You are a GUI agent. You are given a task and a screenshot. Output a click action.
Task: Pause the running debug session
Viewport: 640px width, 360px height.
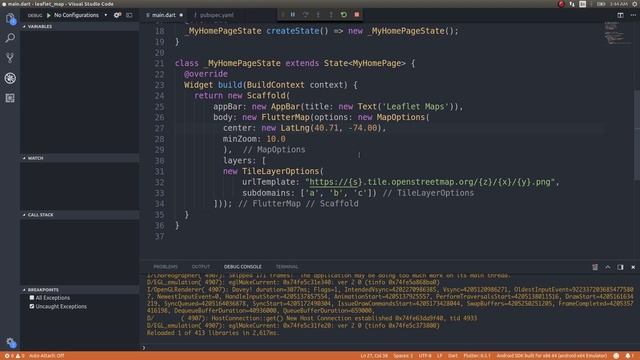[293, 15]
